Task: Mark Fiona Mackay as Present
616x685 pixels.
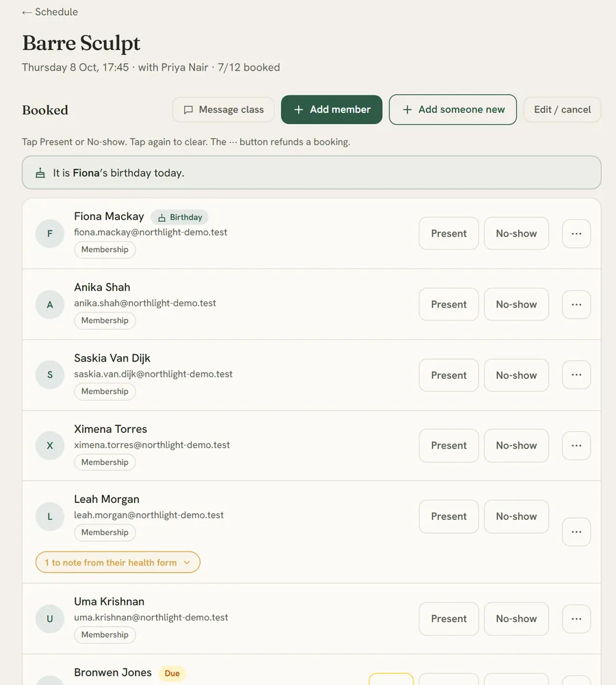Action: 449,234
